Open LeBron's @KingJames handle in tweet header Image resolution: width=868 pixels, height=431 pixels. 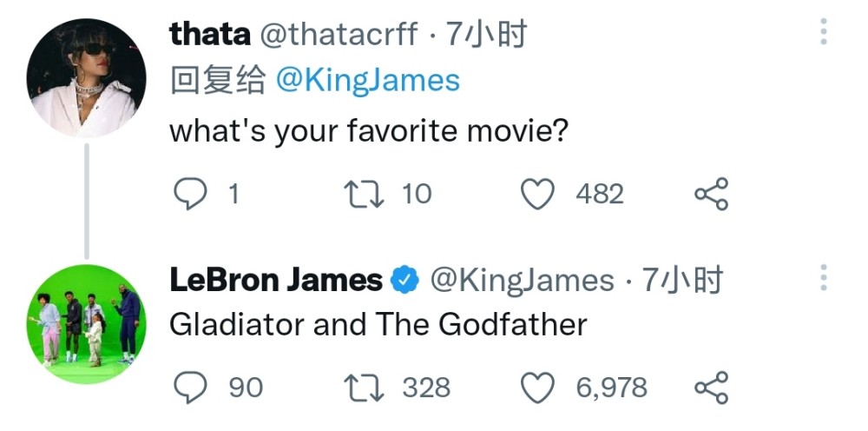pos(522,281)
